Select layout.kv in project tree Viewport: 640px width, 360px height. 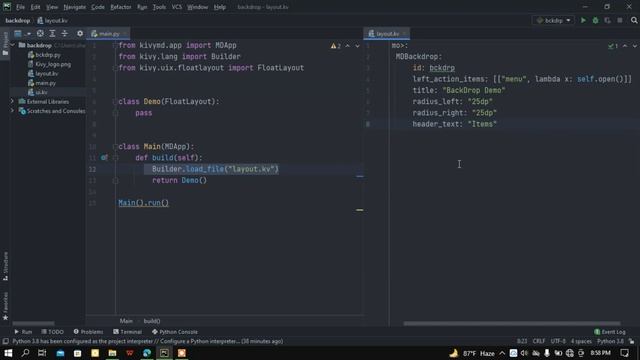click(43, 73)
